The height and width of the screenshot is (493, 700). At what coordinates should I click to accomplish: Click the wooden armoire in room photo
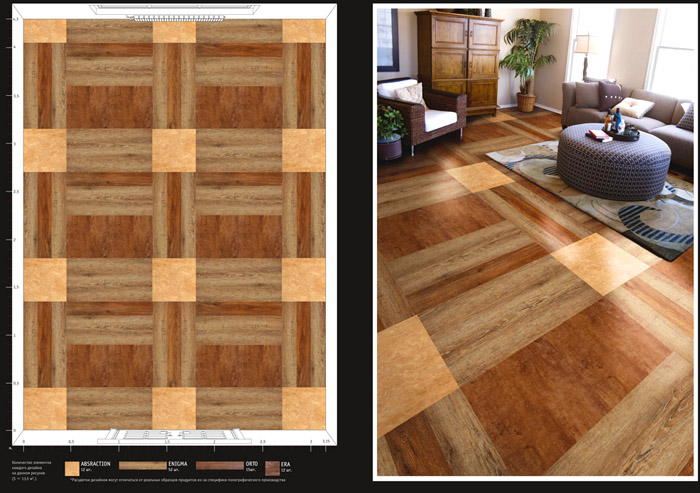(x=459, y=58)
